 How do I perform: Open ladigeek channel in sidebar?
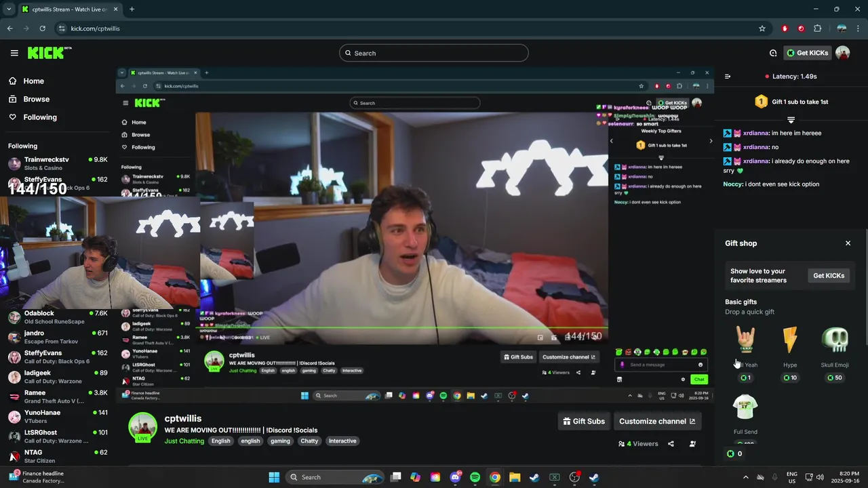tap(58, 377)
